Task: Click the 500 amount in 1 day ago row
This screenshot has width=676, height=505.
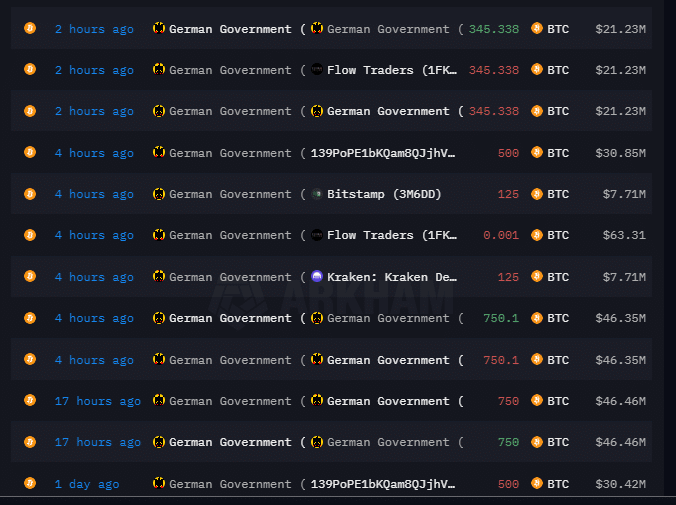Action: pos(508,484)
